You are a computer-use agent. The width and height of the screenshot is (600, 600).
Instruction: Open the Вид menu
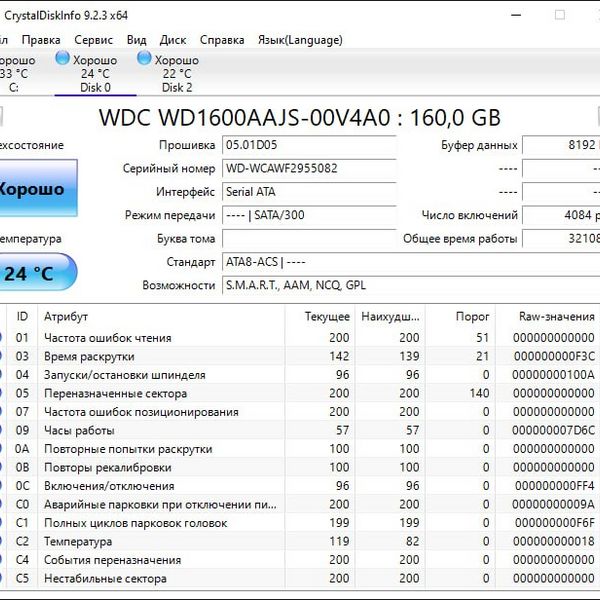click(x=137, y=40)
